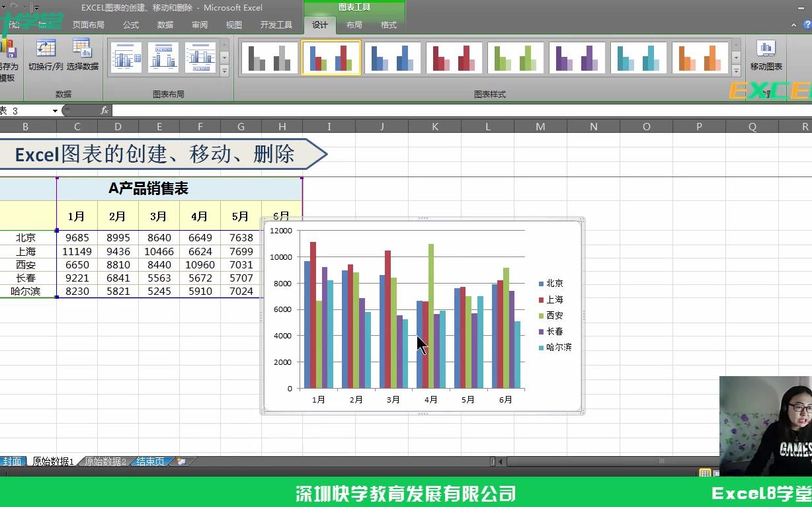Select column G header
Viewport: 812px width, 507px height.
(241, 125)
